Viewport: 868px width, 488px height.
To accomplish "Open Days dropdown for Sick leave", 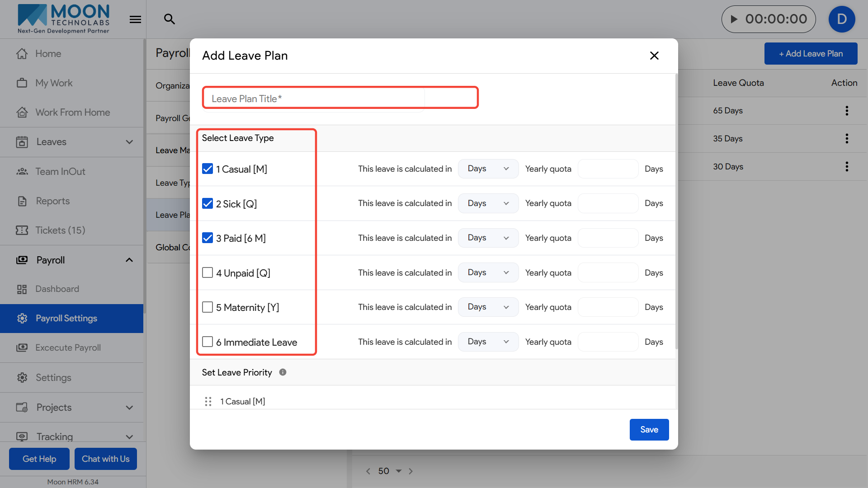I will point(488,203).
